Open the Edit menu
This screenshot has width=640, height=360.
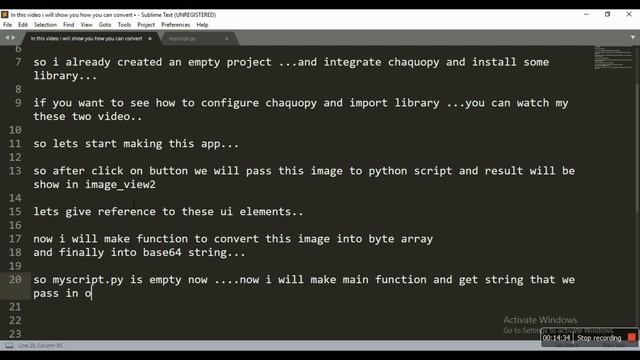point(23,25)
